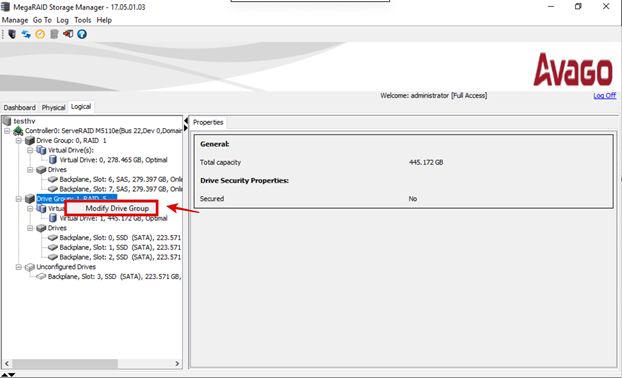Click Drives icon under Drive Group 0
622x378 pixels.
click(41, 170)
